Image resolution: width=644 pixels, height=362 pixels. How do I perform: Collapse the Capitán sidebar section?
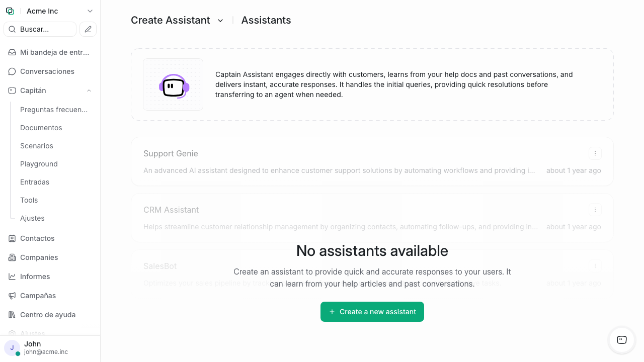click(89, 90)
